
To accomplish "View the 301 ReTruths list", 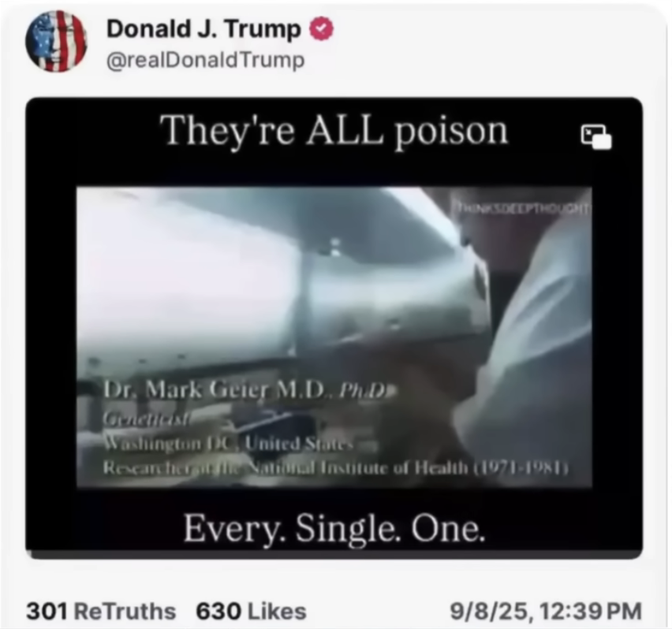I will (101, 611).
